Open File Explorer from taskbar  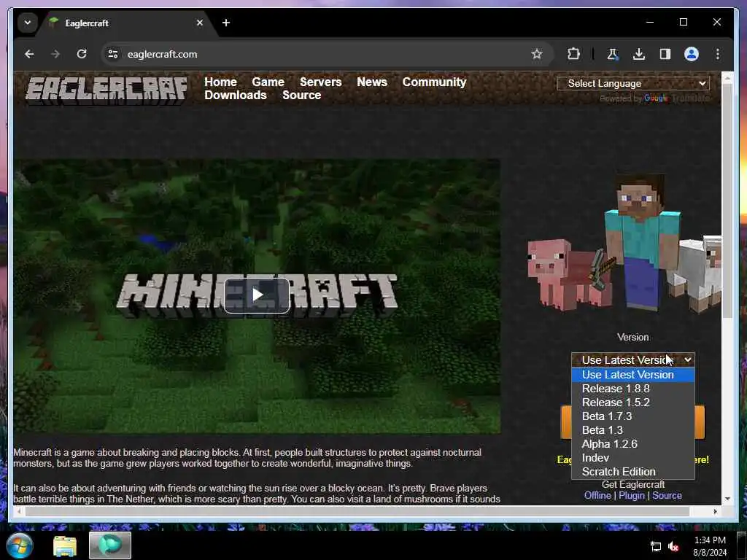[x=65, y=545]
